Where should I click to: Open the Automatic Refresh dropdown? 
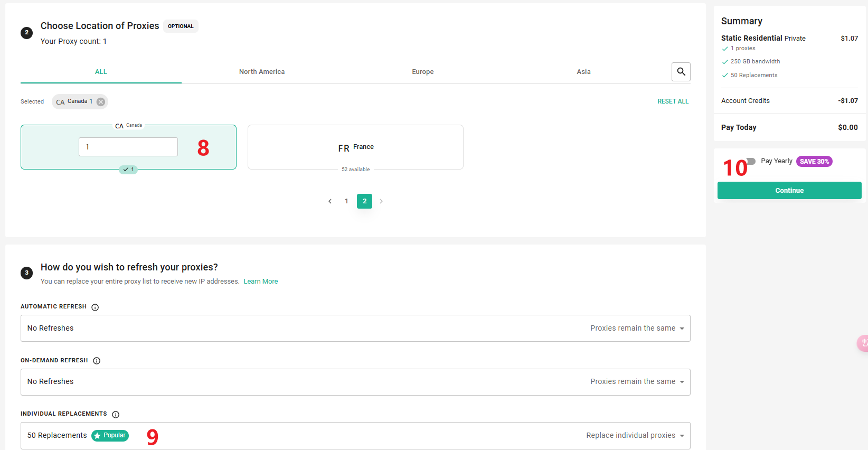point(355,329)
